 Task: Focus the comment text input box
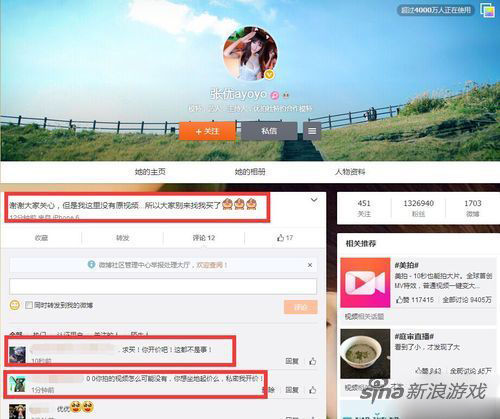click(163, 287)
